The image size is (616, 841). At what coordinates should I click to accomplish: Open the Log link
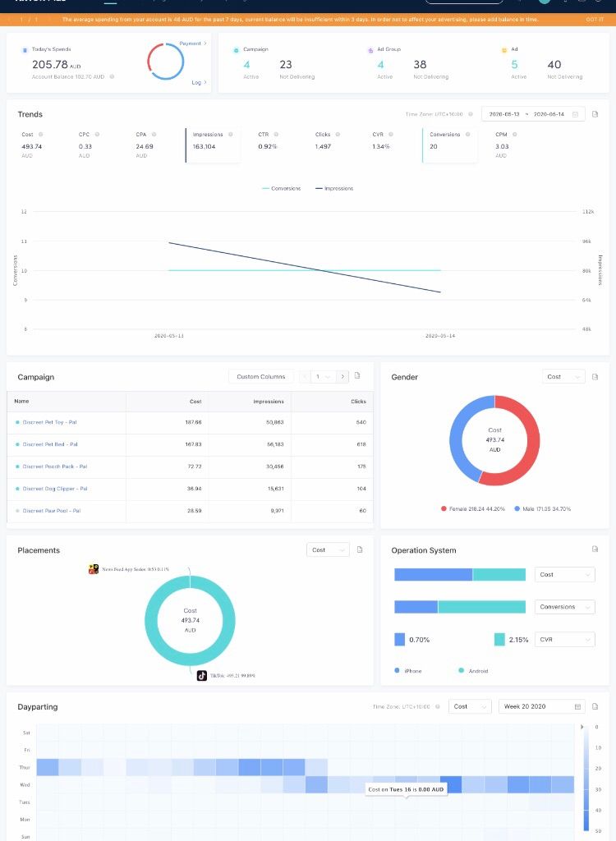[199, 83]
